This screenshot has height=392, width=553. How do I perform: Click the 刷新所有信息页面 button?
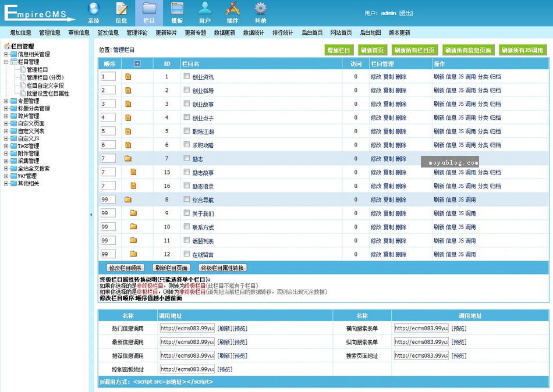(x=469, y=50)
